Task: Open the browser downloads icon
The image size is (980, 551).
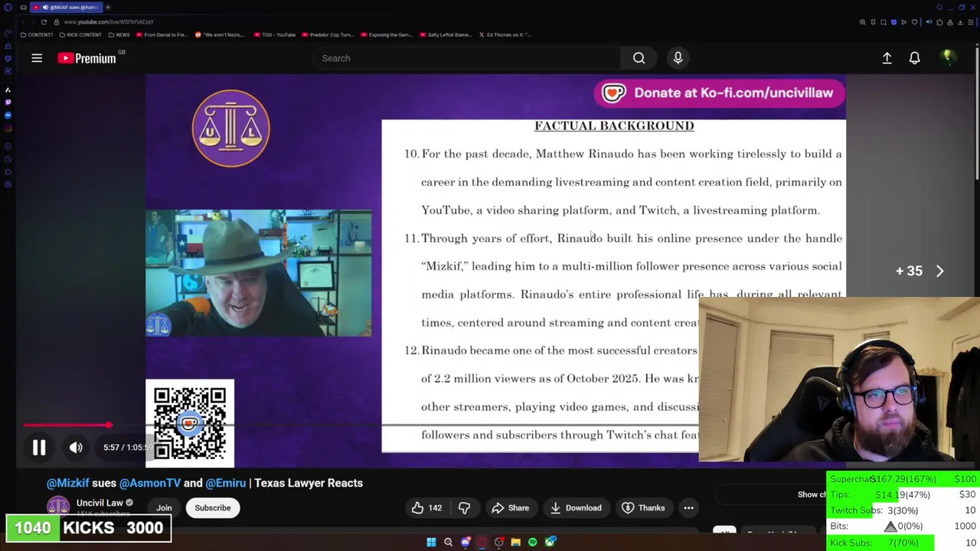Action: coord(960,22)
